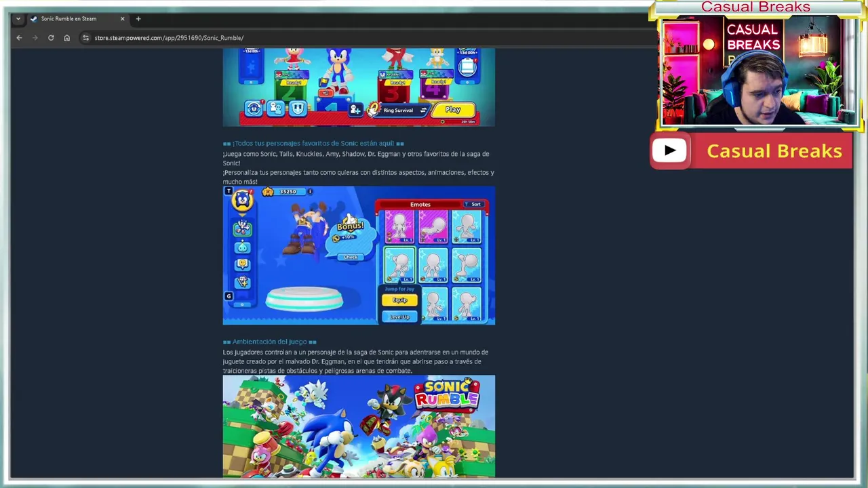Reload the Steam store page
Screen dimensions: 868x488
51,38
